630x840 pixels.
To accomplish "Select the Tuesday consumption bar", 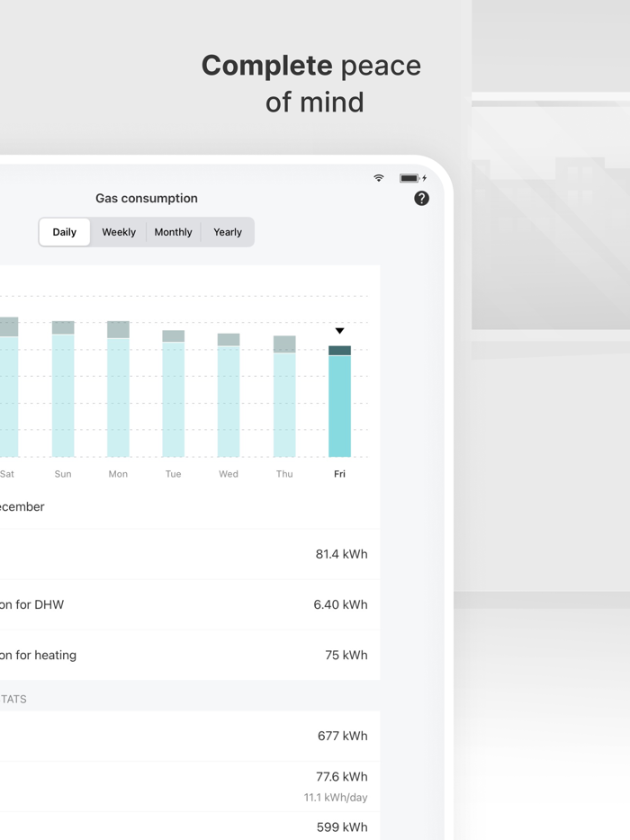I will (174, 394).
